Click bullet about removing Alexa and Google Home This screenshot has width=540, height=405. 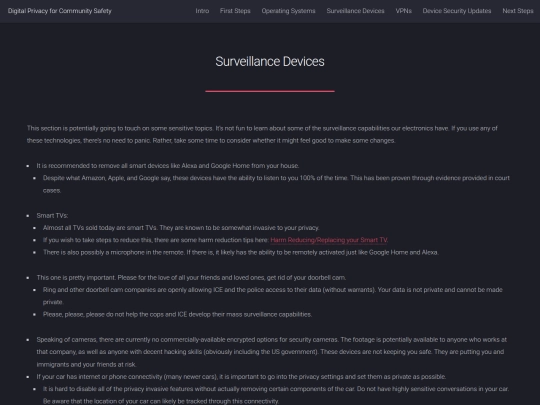(x=168, y=166)
